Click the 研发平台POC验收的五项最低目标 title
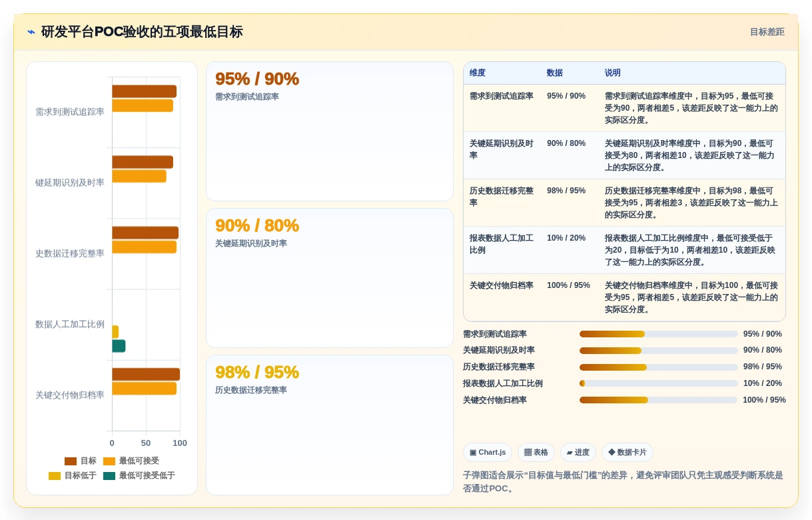The height and width of the screenshot is (520, 812). [x=142, y=32]
